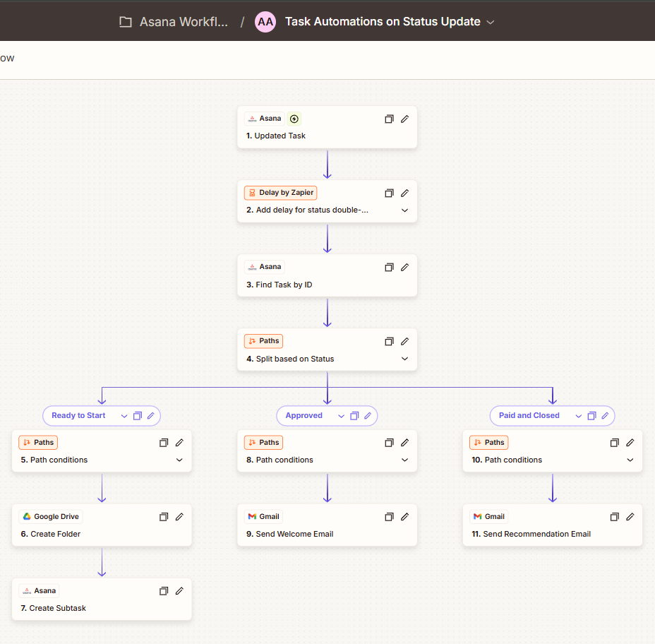
Task: Click the pencil icon on the Approved path pill
Action: (x=367, y=416)
